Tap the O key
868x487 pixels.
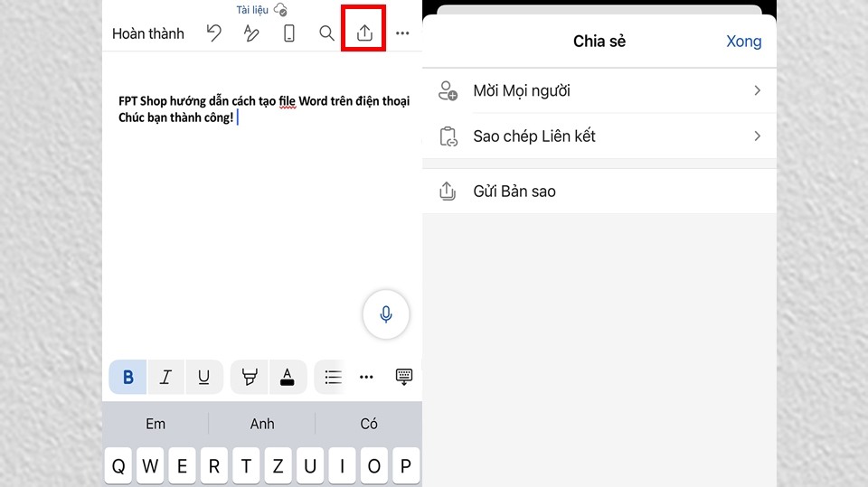coord(373,466)
